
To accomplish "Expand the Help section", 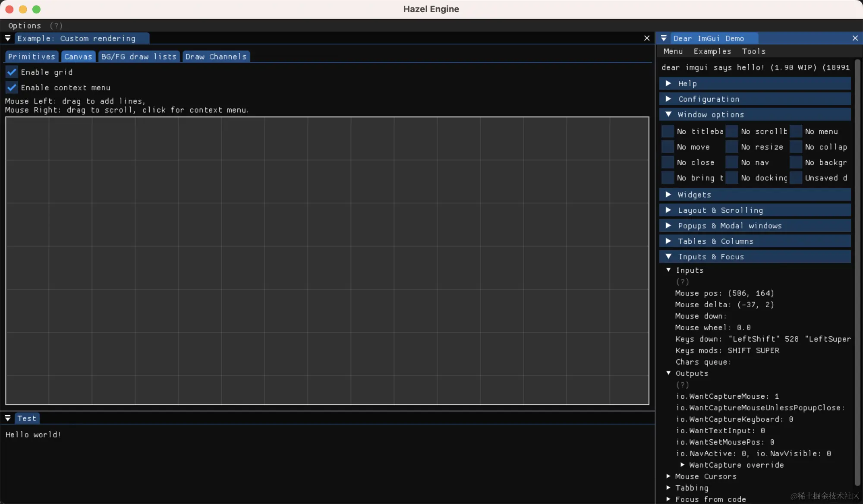I will (755, 83).
